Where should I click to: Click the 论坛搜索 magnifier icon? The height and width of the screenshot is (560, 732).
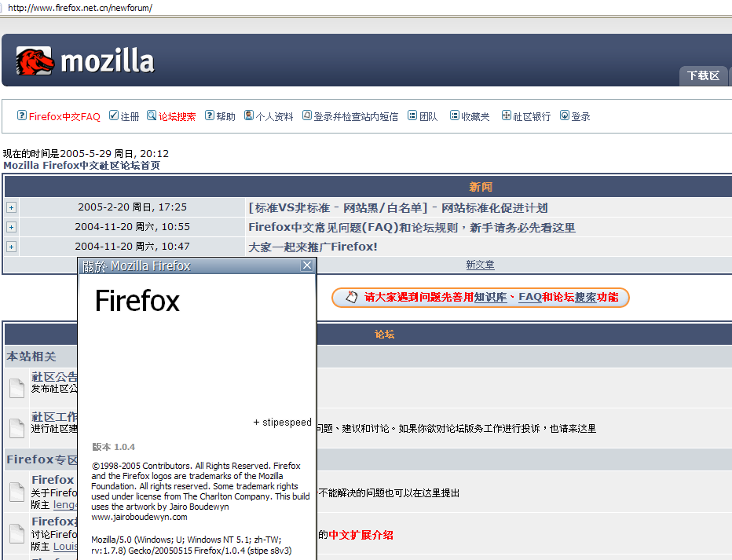click(x=152, y=115)
